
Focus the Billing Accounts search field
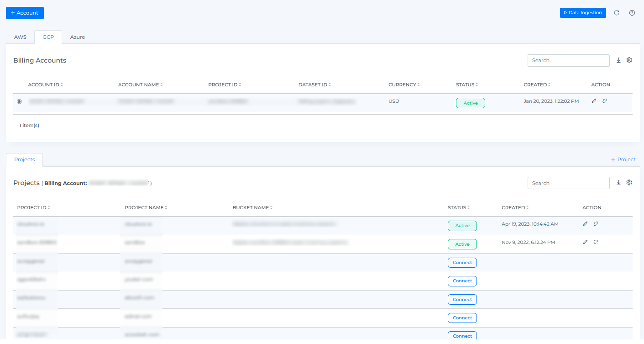pos(568,60)
